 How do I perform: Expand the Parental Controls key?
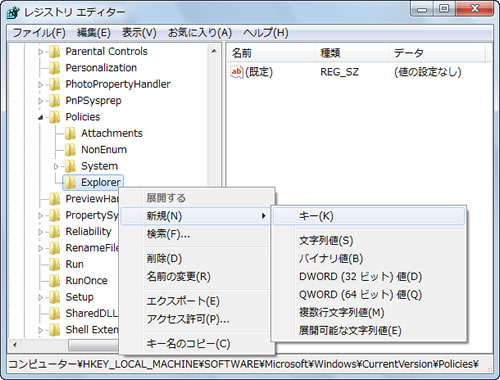pyautogui.click(x=41, y=52)
